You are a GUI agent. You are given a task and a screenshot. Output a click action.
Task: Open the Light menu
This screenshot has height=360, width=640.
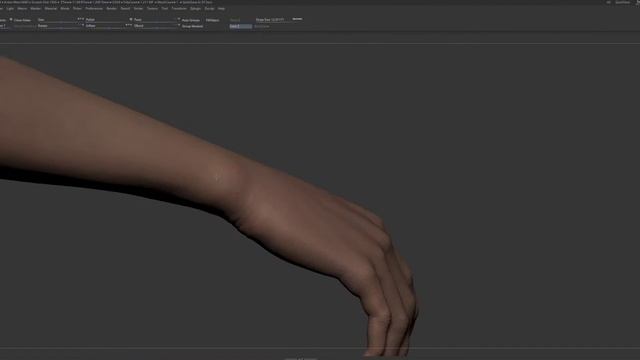[10, 9]
